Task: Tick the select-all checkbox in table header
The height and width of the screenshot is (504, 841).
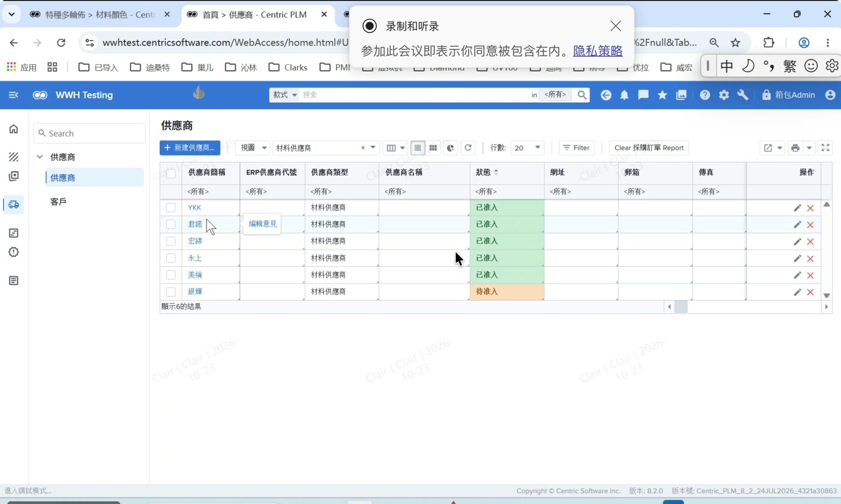Action: (x=171, y=173)
